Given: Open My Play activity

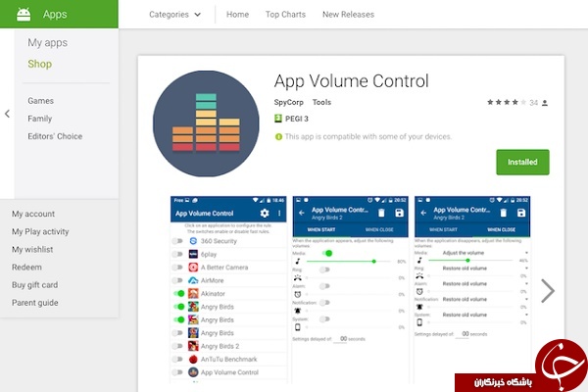Looking at the screenshot, I should [x=40, y=232].
